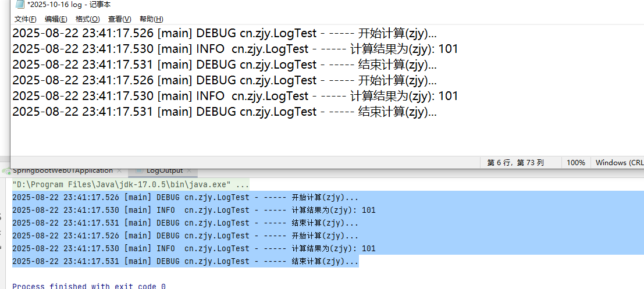Open the 编辑(E) menu in Notepad
The width and height of the screenshot is (644, 289).
point(56,19)
